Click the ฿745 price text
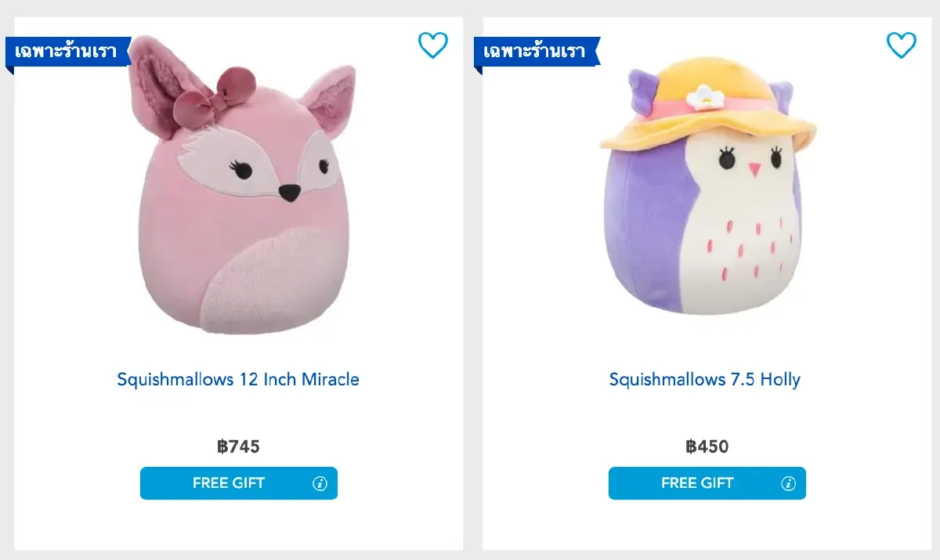Viewport: 940px width, 560px height. coord(238,446)
